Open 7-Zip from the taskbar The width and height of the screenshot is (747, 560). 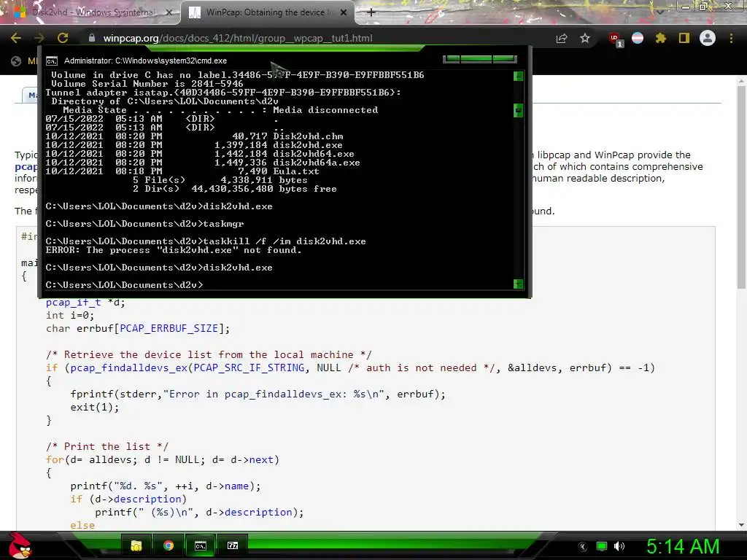(x=233, y=545)
